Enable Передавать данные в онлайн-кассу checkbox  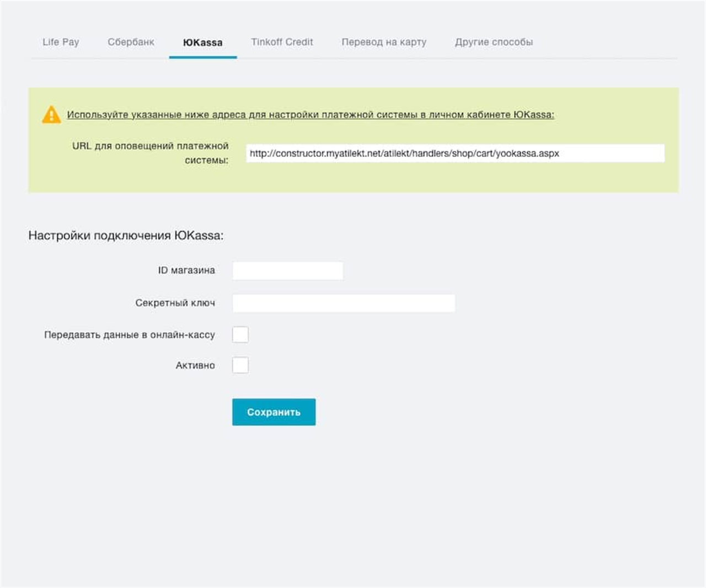tap(240, 334)
